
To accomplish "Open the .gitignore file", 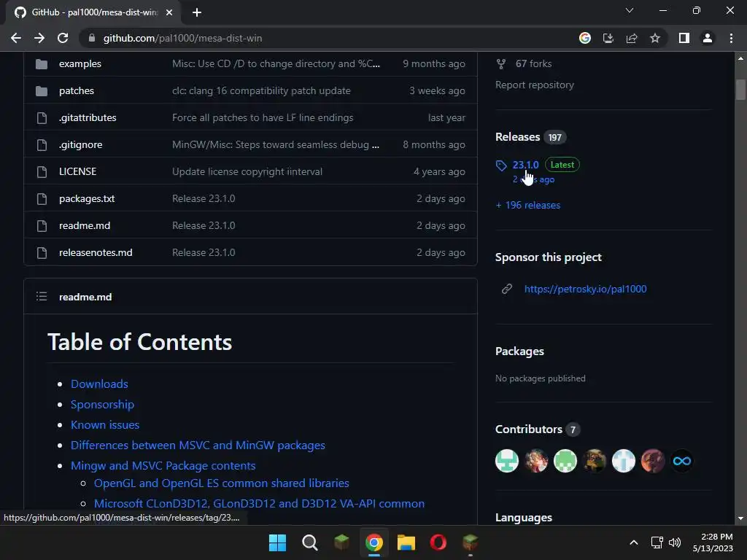I will pos(80,145).
